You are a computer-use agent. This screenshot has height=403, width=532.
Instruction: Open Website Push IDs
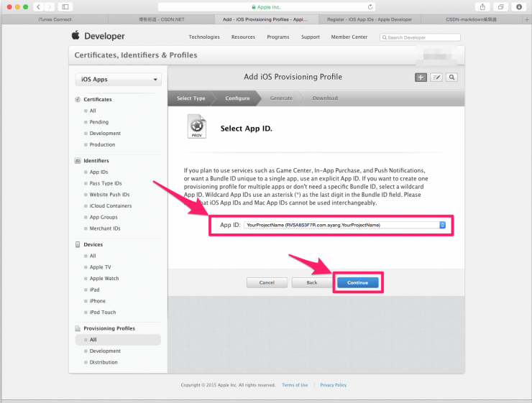pos(109,195)
